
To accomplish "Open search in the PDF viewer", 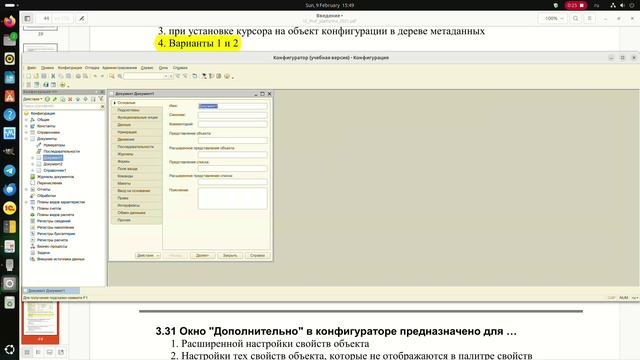I will click(x=576, y=18).
